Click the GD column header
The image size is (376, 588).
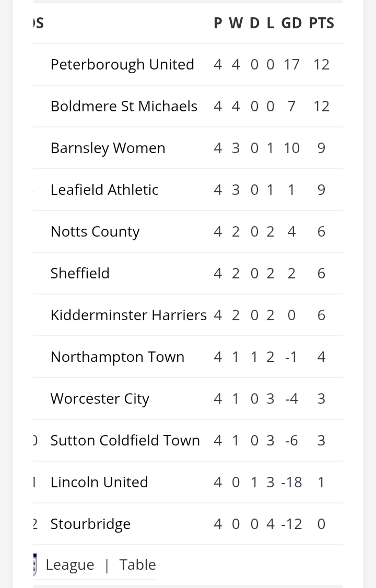click(291, 23)
